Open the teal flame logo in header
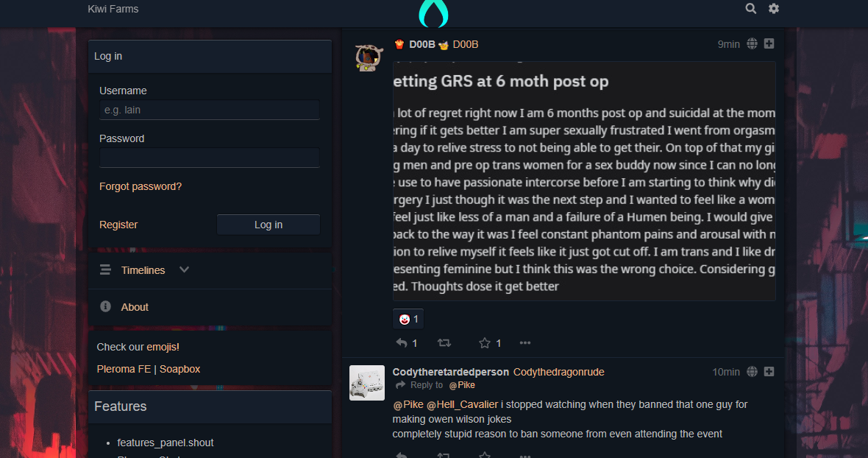 (x=433, y=14)
